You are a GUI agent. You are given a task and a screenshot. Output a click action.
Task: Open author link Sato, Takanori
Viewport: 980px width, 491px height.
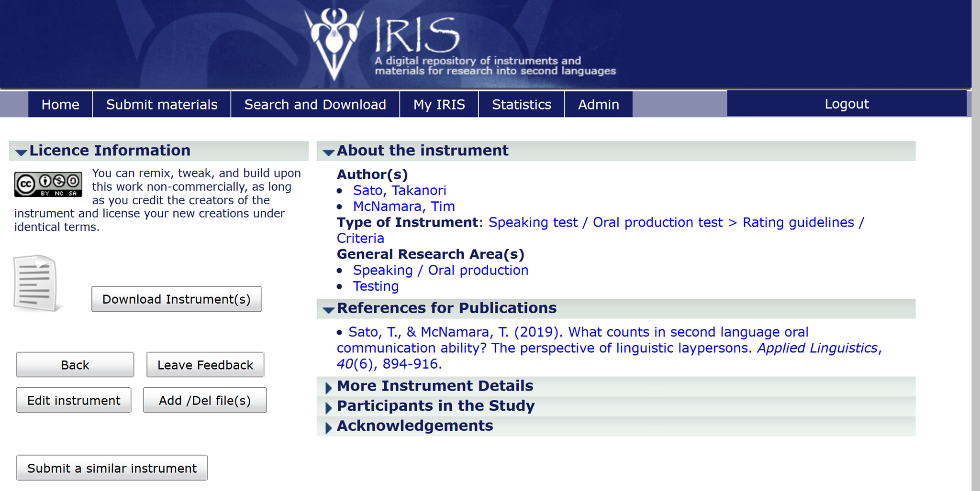tap(400, 190)
